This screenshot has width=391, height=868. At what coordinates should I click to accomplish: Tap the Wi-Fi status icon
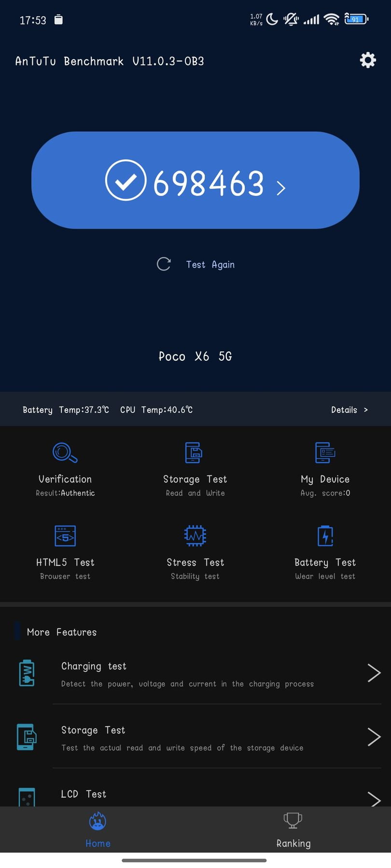pyautogui.click(x=332, y=19)
